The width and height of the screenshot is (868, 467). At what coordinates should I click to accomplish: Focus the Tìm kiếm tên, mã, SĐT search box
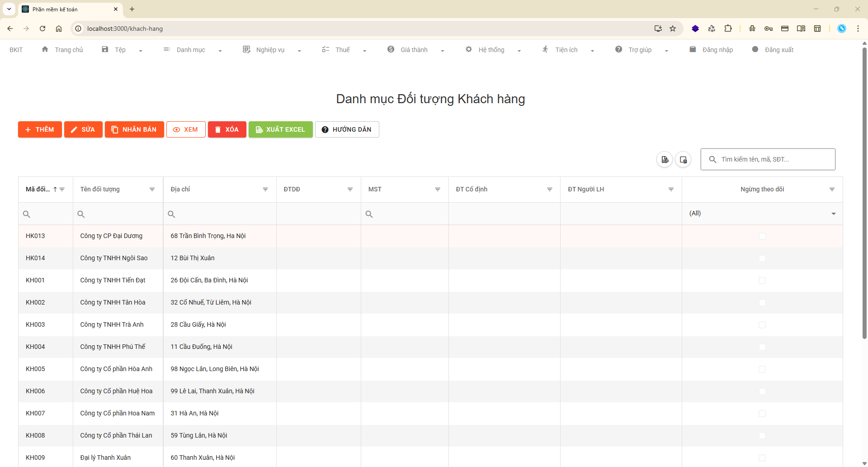pyautogui.click(x=768, y=159)
